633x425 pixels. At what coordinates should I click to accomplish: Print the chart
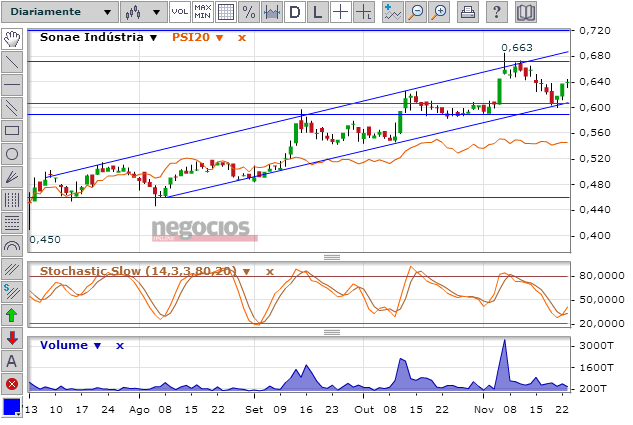(467, 12)
